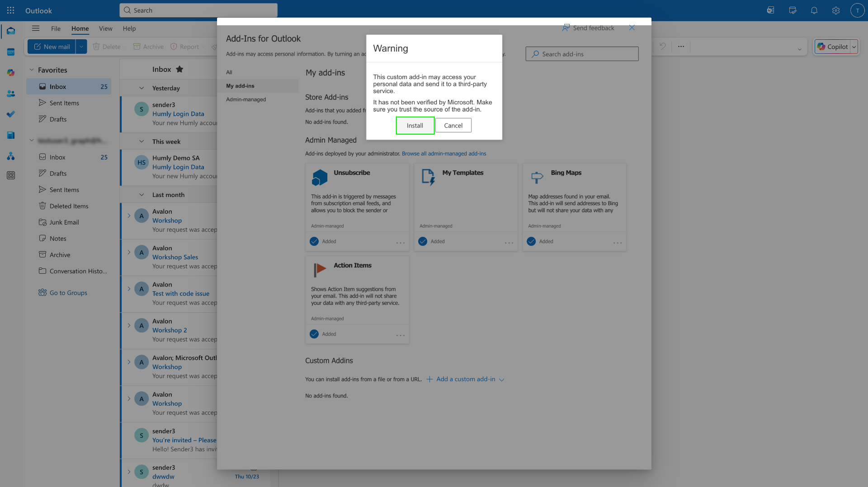868x487 pixels.
Task: Switch to the Home tab
Action: (x=80, y=28)
